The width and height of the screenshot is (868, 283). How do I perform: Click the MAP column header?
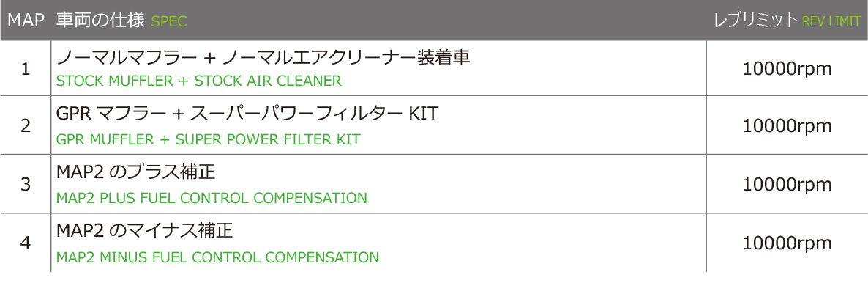click(x=26, y=21)
